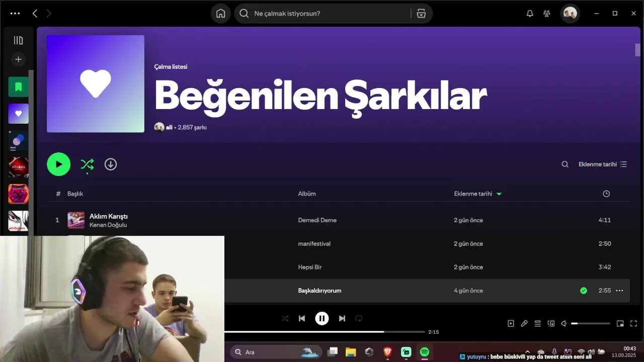Open the three-dot app menu
The width and height of the screenshot is (644, 362).
click(x=15, y=14)
